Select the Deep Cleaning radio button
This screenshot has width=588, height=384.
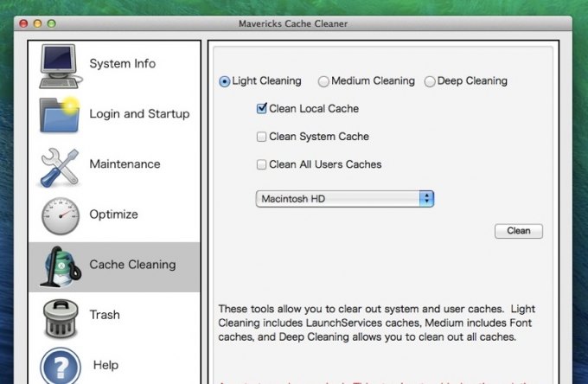pyautogui.click(x=430, y=81)
